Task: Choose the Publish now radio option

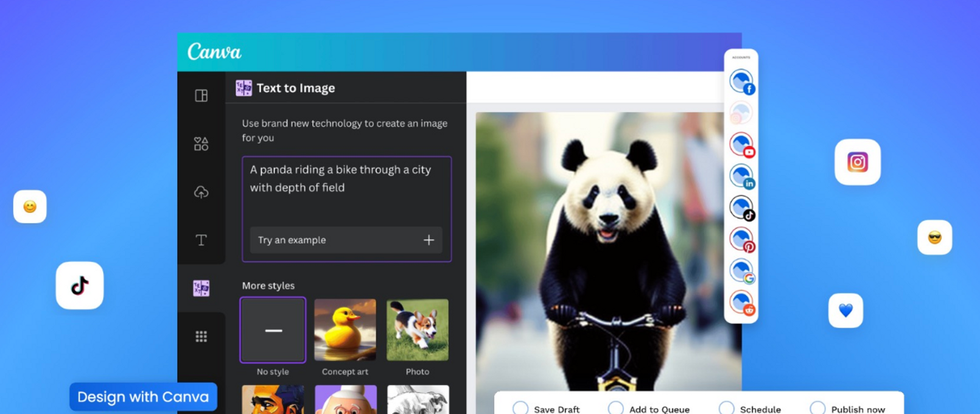Action: (x=818, y=409)
